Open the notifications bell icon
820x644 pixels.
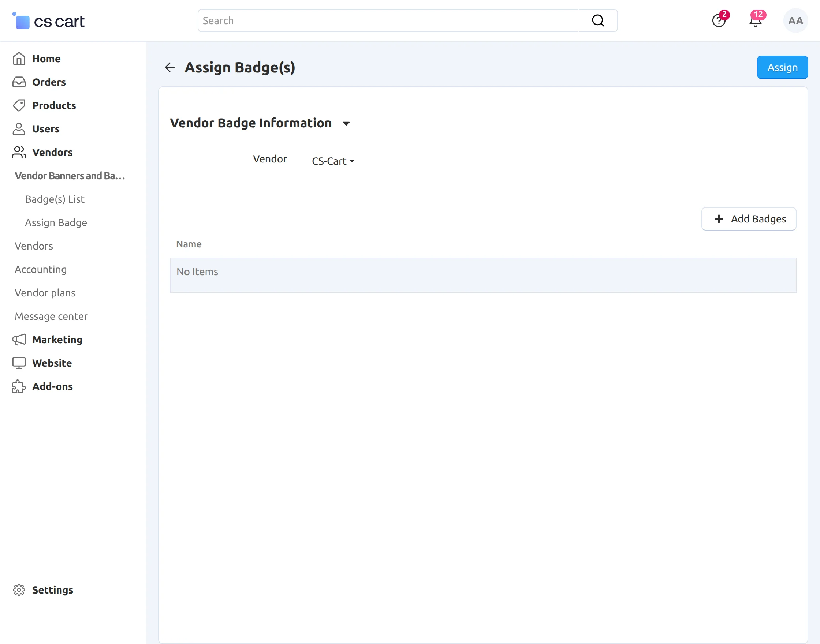756,21
